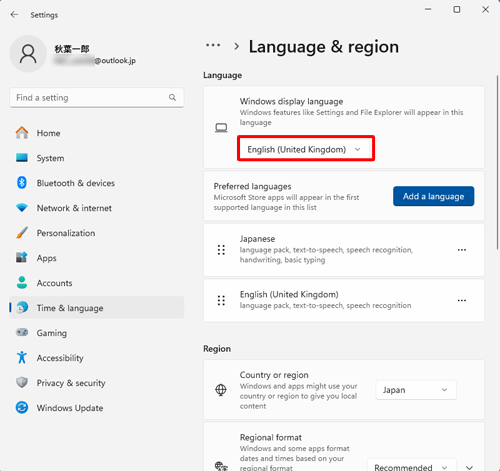
Task: Click the back arrow in Settings
Action: click(14, 15)
